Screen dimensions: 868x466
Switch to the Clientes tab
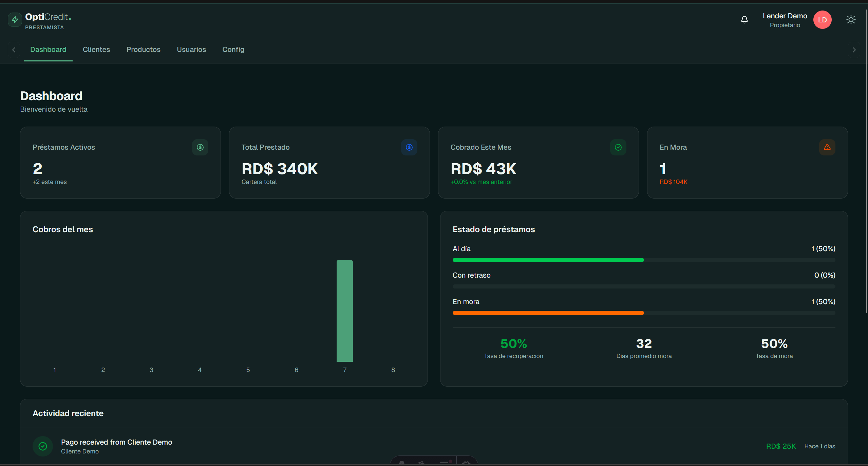click(x=96, y=50)
